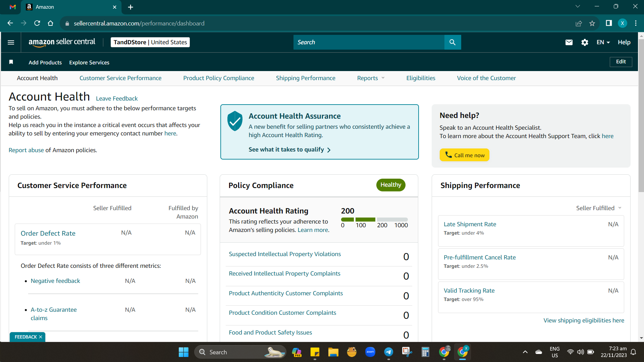
Task: Open Calculator from the taskbar
Action: 425,352
